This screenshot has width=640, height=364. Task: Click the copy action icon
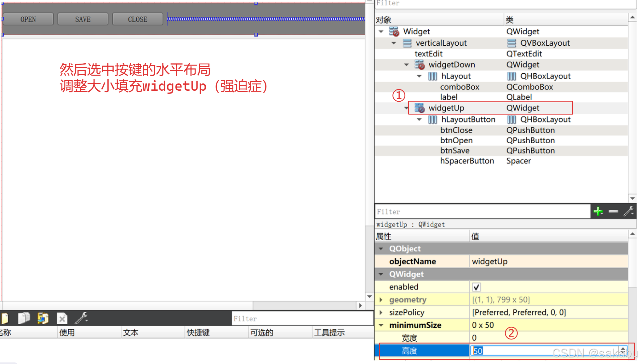(24, 318)
